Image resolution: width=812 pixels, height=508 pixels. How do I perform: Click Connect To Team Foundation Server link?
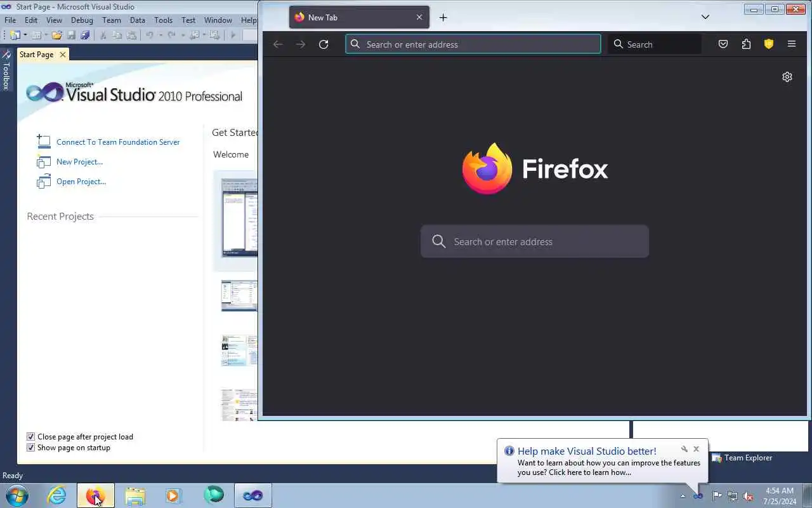click(118, 142)
